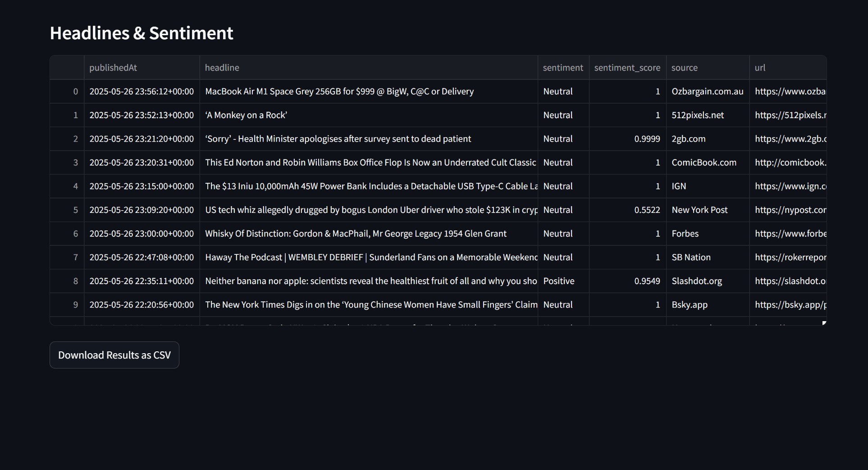
Task: Click the ComicBook.com source cell
Action: (708, 162)
